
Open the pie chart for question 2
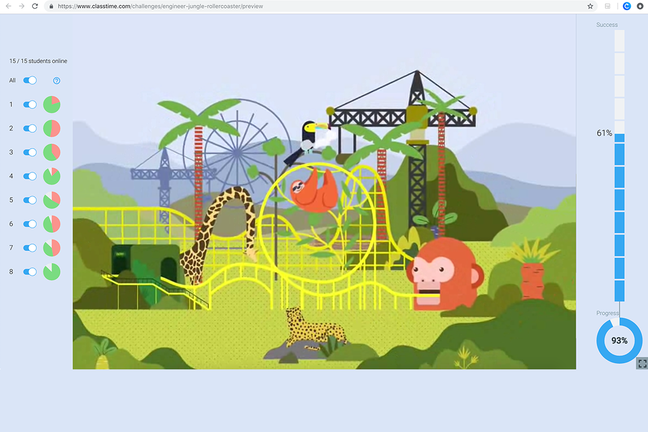click(52, 129)
